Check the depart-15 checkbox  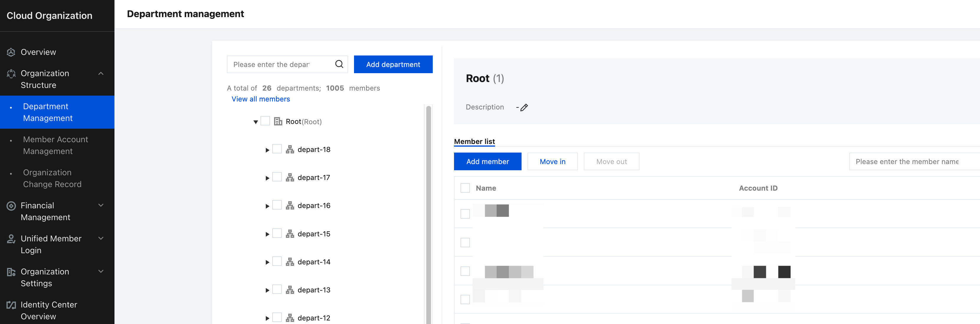coord(277,233)
